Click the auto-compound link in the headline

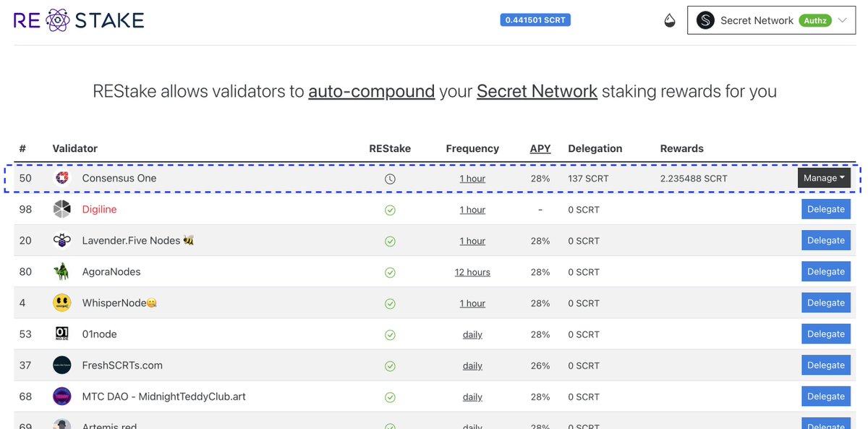[371, 92]
